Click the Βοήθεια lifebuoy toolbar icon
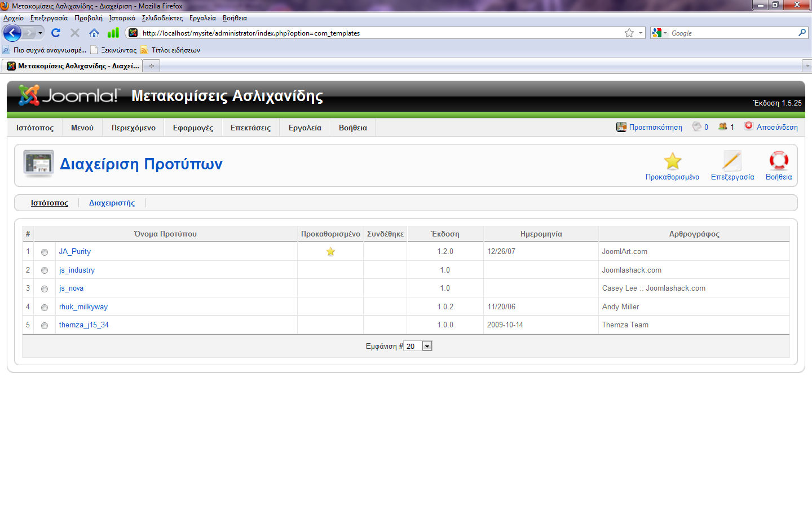Viewport: 812px width, 508px height. pyautogui.click(x=779, y=161)
